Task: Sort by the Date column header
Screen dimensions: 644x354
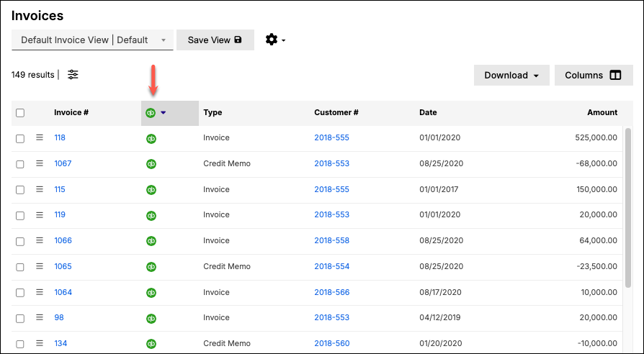Action: (428, 112)
